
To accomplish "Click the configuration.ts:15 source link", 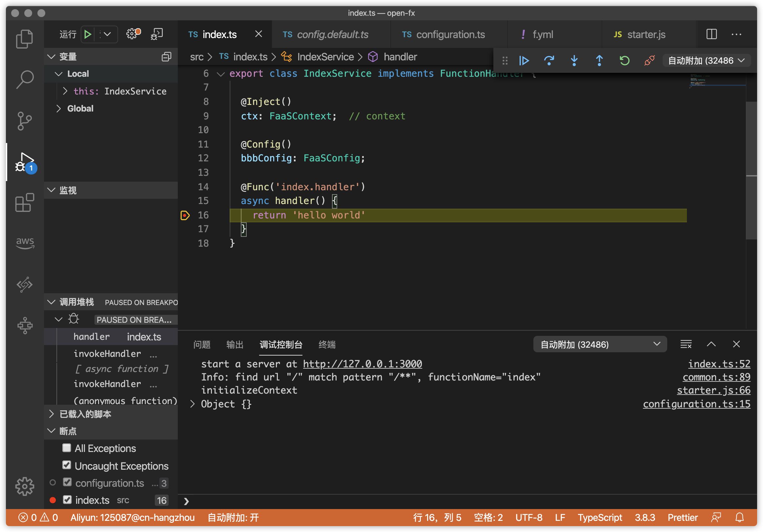I will click(696, 404).
